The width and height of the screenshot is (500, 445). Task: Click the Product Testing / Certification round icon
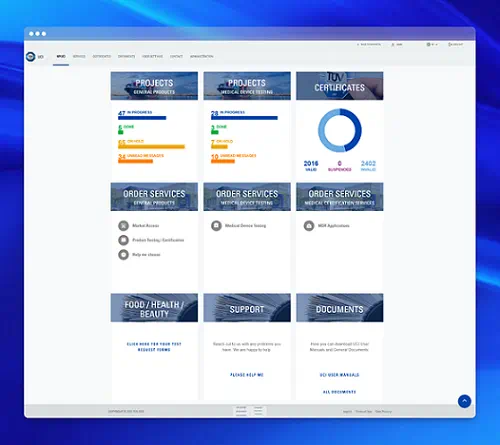coord(123,240)
